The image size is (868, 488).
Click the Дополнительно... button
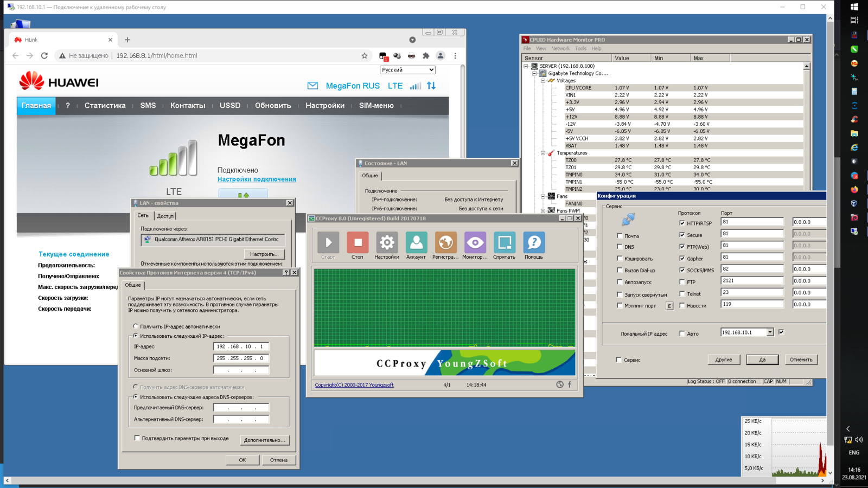point(264,440)
